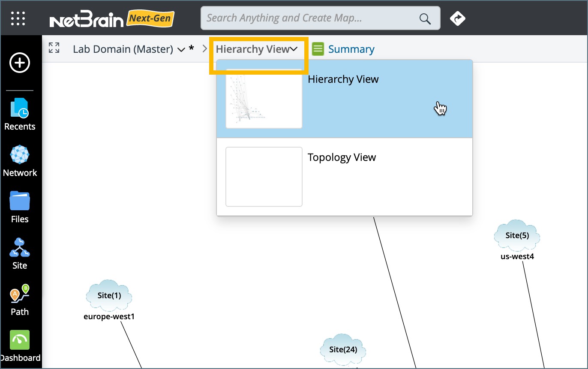Viewport: 588px width, 369px height.
Task: Click the Search Anything input field
Action: (300, 18)
